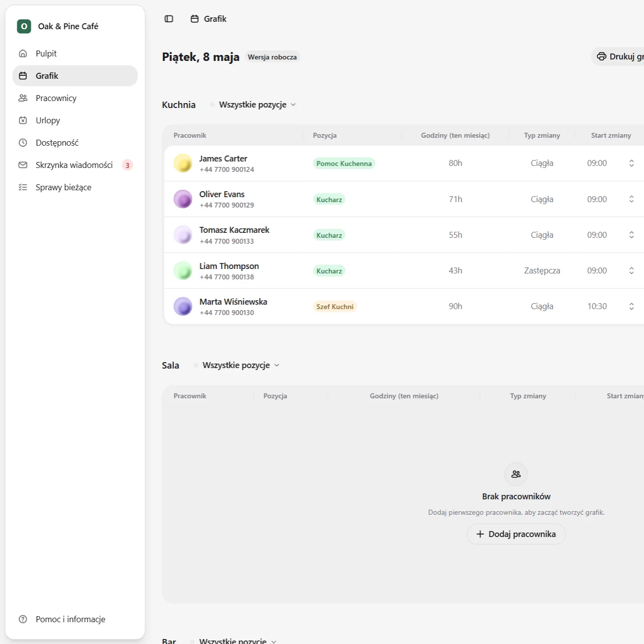Click Marta Wiśniewska's avatar
Image resolution: width=644 pixels, height=644 pixels.
pyautogui.click(x=183, y=306)
